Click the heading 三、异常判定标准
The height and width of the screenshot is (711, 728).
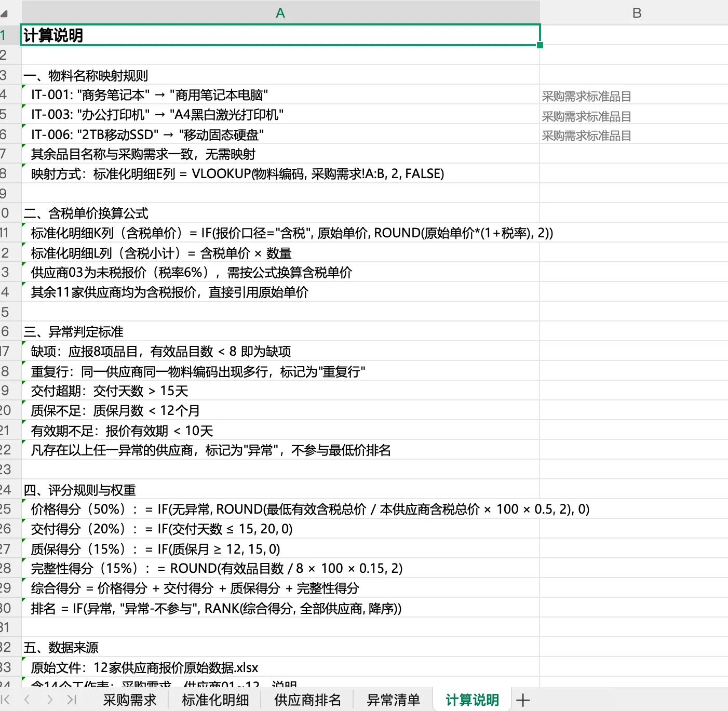click(x=280, y=331)
